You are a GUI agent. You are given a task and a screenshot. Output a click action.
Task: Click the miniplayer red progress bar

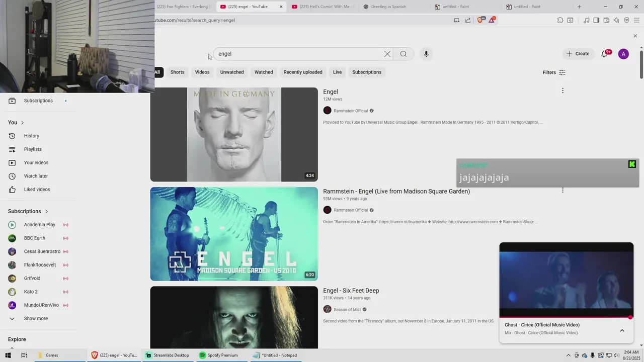pyautogui.click(x=567, y=317)
